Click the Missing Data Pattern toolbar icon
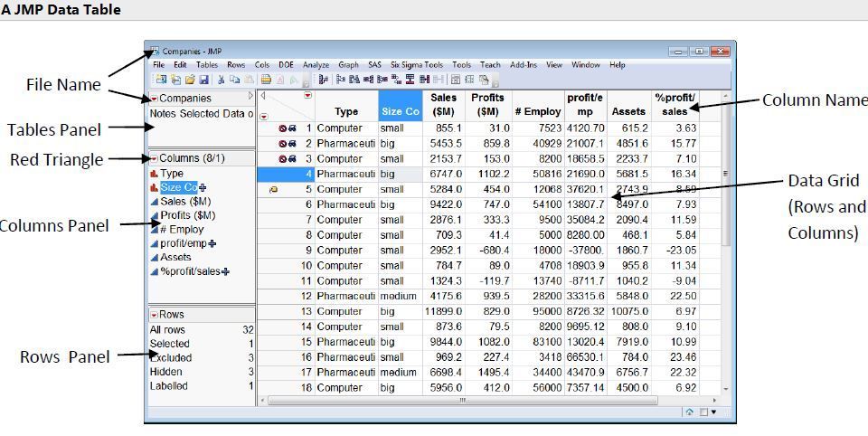 [469, 80]
